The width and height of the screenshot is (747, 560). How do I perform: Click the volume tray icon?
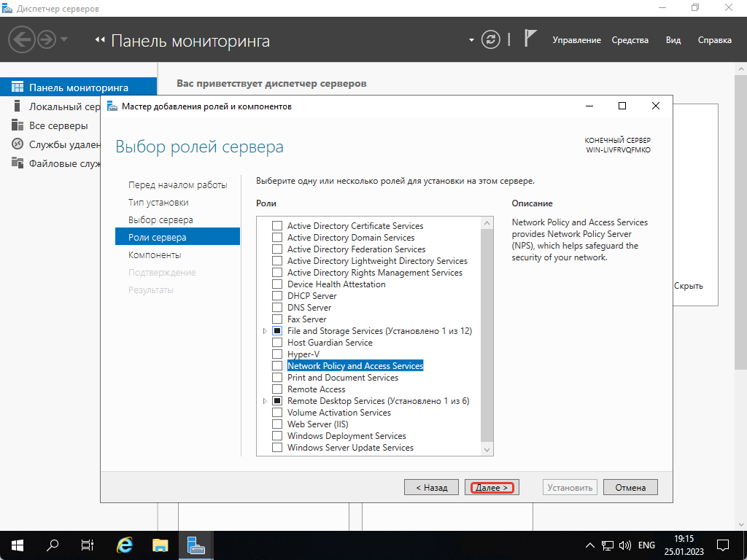click(x=624, y=545)
